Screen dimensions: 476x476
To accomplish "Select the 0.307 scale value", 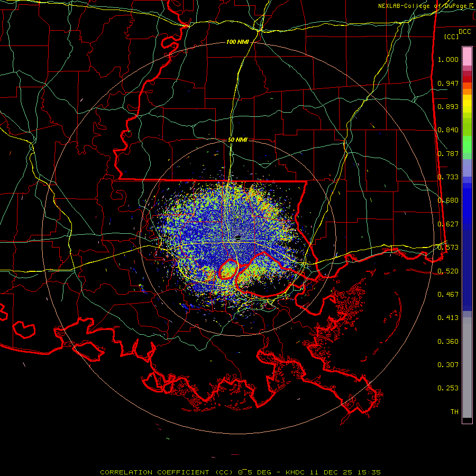I will click(448, 364).
